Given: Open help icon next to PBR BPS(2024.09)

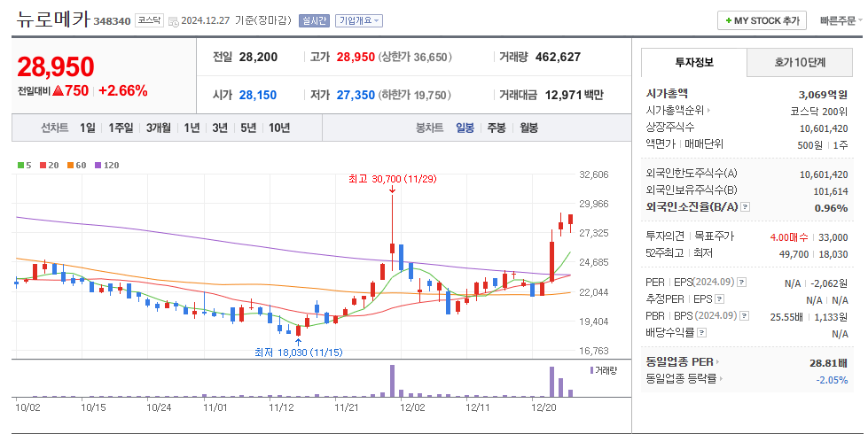Looking at the screenshot, I should pos(745,315).
